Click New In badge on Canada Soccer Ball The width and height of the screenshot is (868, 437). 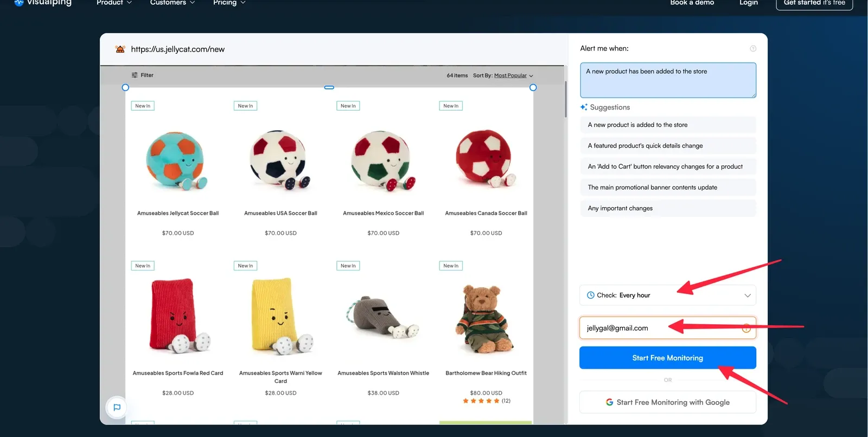(451, 106)
